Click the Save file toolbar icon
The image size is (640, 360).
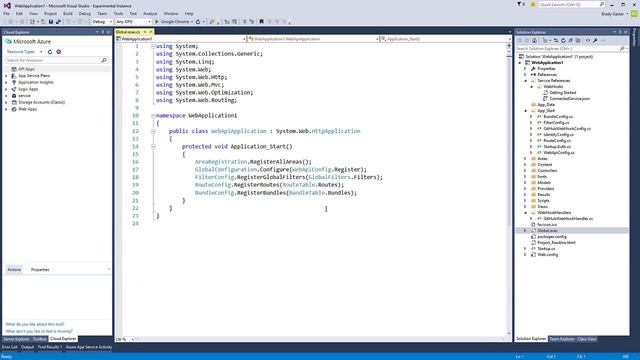coord(51,22)
